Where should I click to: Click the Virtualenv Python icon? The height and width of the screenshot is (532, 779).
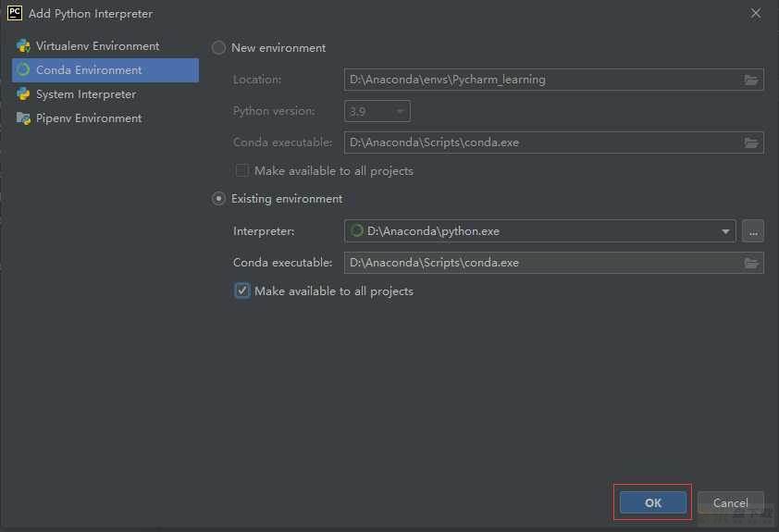pyautogui.click(x=23, y=45)
